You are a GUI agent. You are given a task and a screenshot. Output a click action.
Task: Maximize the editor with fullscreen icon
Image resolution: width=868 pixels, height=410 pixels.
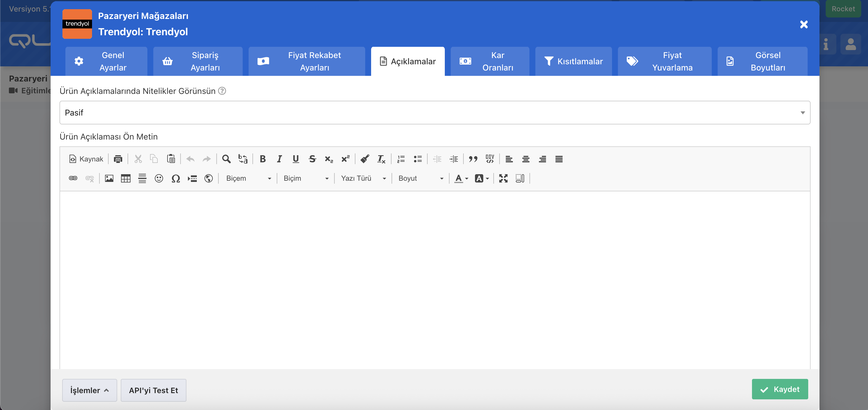[x=503, y=178]
